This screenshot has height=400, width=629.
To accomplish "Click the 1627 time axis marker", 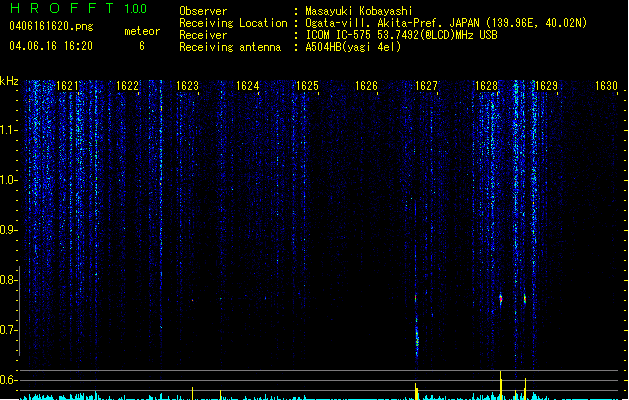I will [x=426, y=86].
